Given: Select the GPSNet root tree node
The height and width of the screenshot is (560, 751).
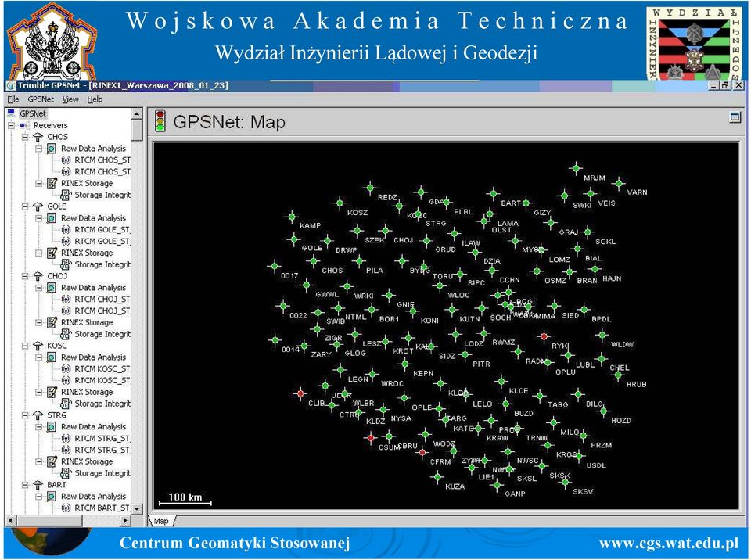Looking at the screenshot, I should [33, 113].
